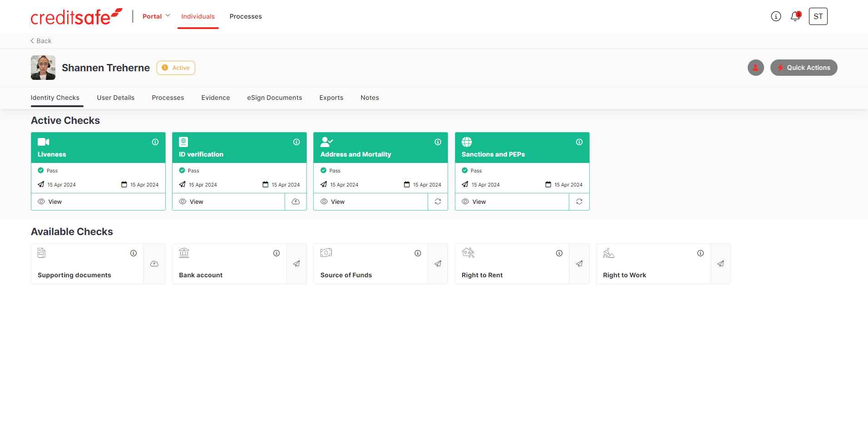The height and width of the screenshot is (423, 868).
Task: Show info for Right to Work
Action: [x=700, y=253]
